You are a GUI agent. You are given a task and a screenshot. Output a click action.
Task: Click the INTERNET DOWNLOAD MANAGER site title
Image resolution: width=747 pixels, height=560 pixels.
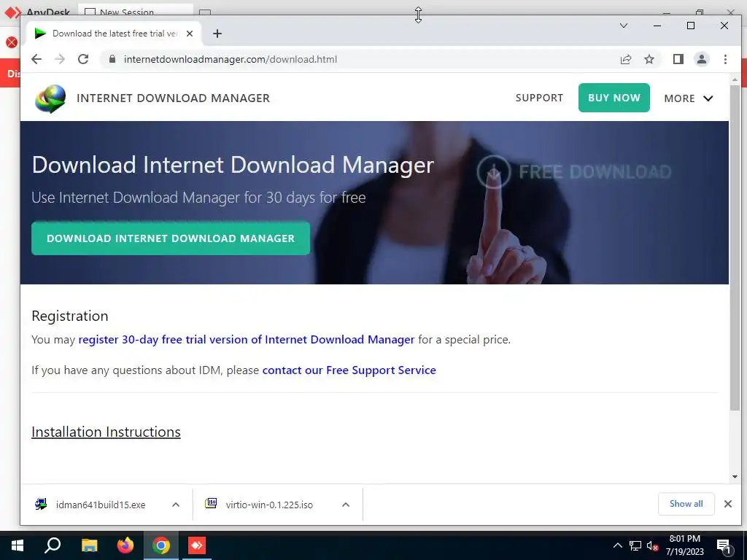(x=174, y=98)
